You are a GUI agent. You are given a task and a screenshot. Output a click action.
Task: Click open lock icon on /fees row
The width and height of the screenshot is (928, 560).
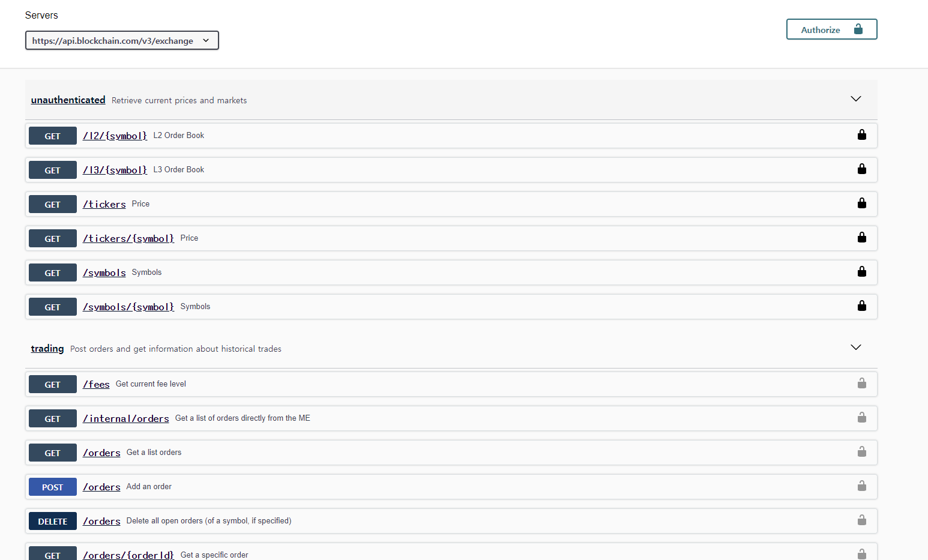click(x=862, y=383)
